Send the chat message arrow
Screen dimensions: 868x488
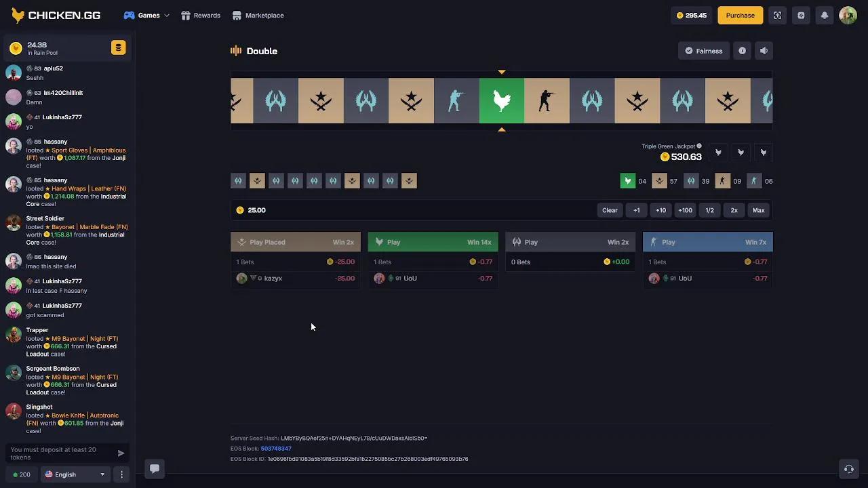pos(121,453)
